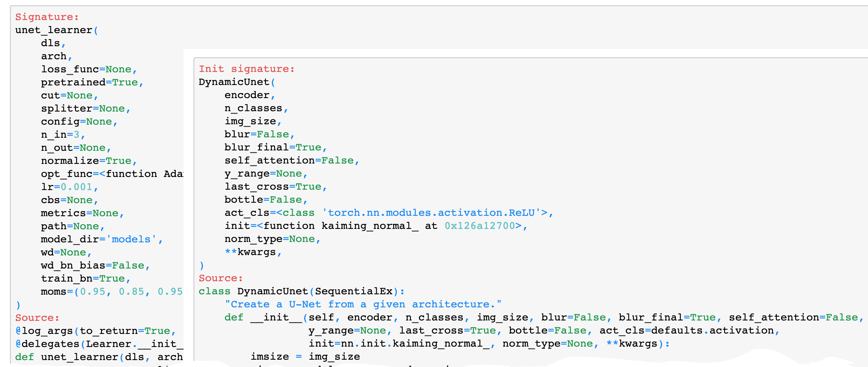868x367 pixels.
Task: Click 'pretrained=True,' parameter
Action: click(x=92, y=82)
